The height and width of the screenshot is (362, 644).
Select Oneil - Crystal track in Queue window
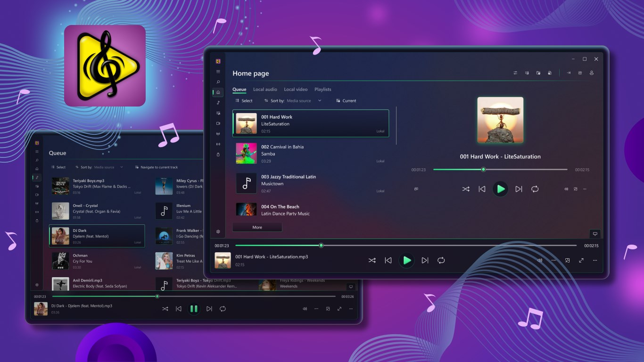click(97, 211)
